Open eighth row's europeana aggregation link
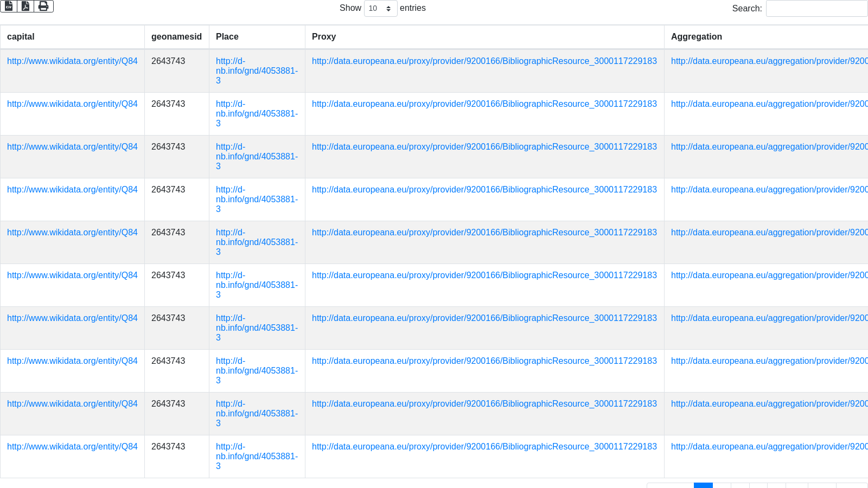Screen dimensions: 868x488 point(769,361)
